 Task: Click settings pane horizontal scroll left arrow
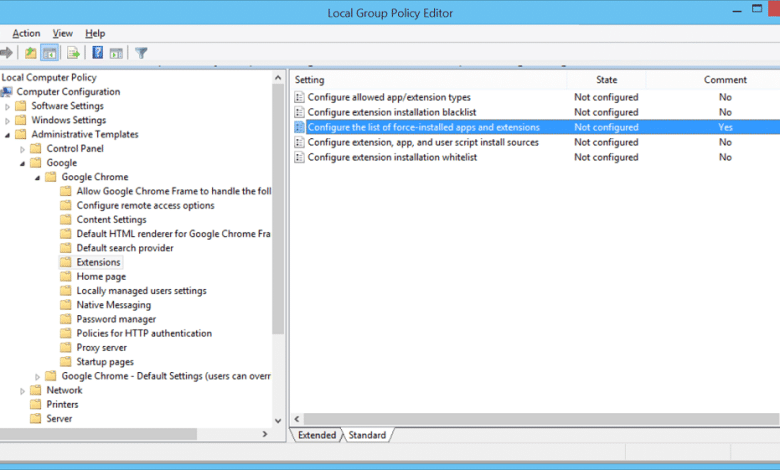(x=297, y=419)
